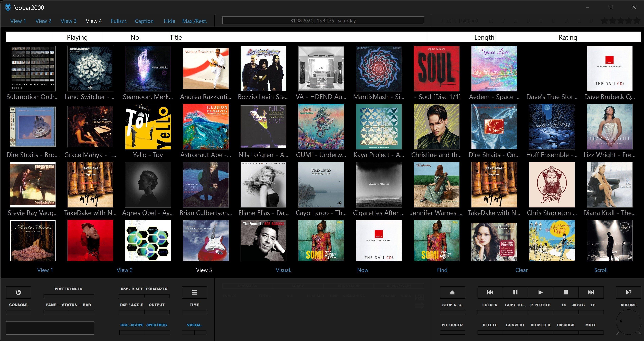Switch to View 2 top tab
The height and width of the screenshot is (341, 644).
coord(43,21)
